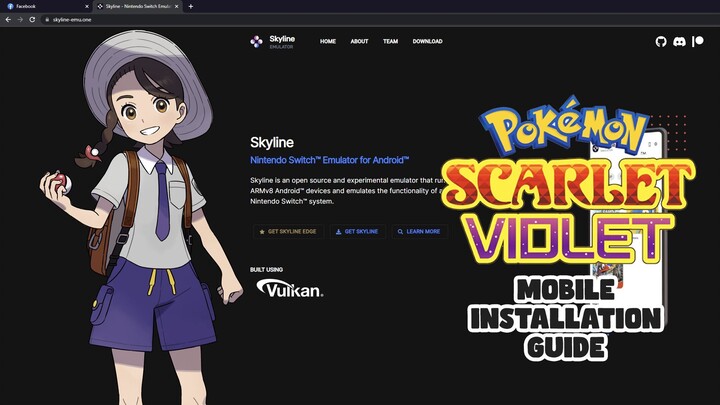Image resolution: width=720 pixels, height=405 pixels.
Task: Click the 'BUILT USING' label
Action: [x=266, y=270]
